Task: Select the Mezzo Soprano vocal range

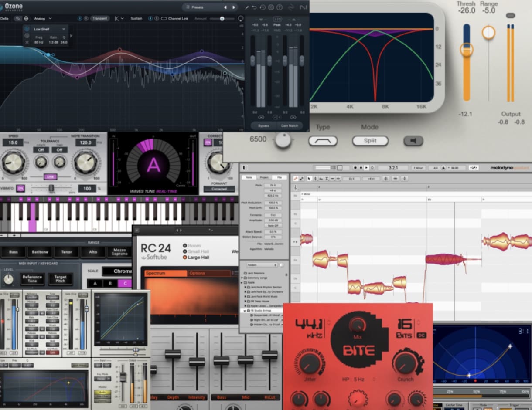Action: [119, 252]
